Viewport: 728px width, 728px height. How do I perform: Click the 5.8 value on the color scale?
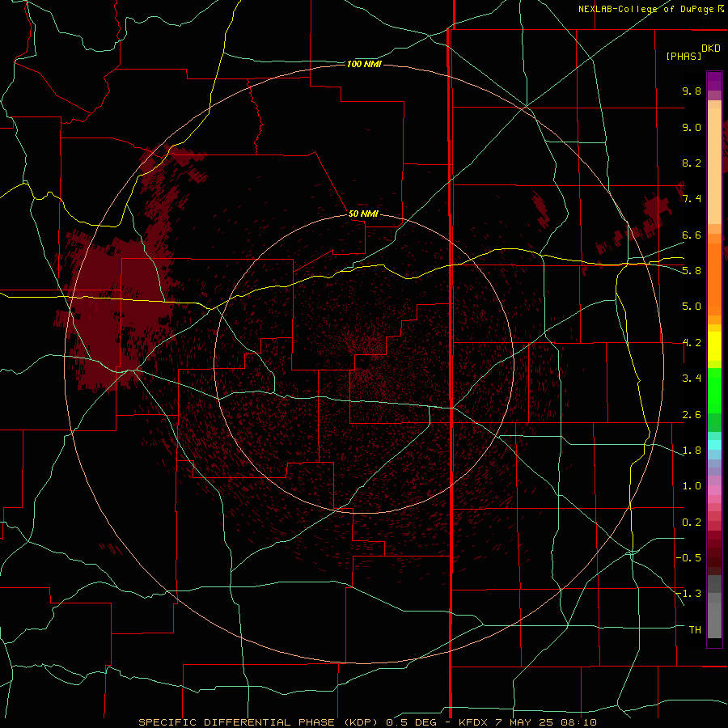[692, 271]
